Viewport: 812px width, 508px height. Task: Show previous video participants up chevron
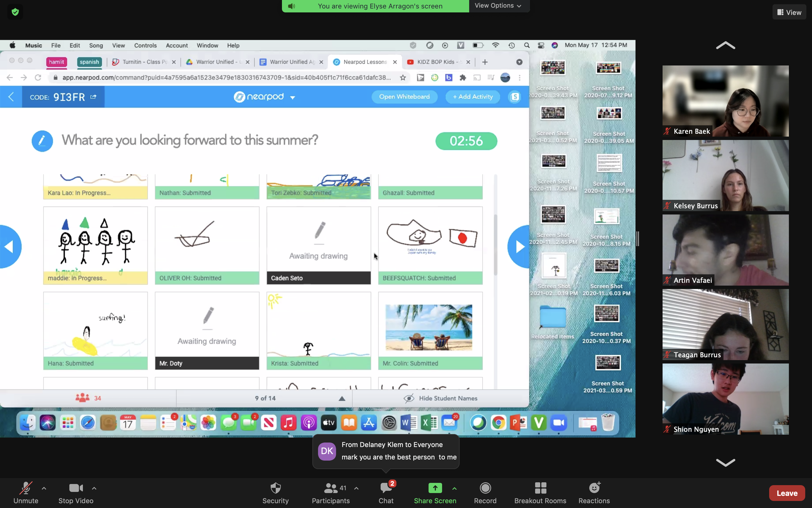coord(725,45)
